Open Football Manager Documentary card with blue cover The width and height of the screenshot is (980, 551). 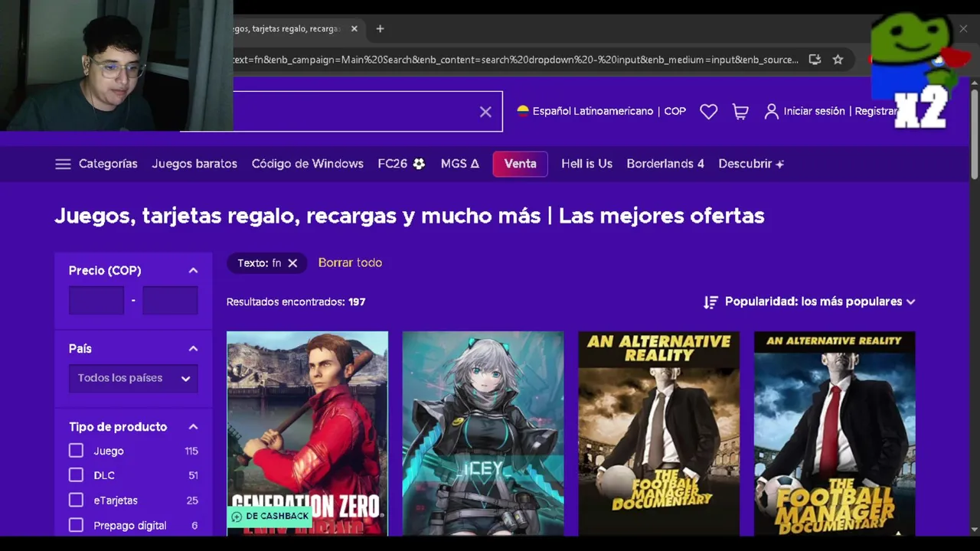(835, 434)
